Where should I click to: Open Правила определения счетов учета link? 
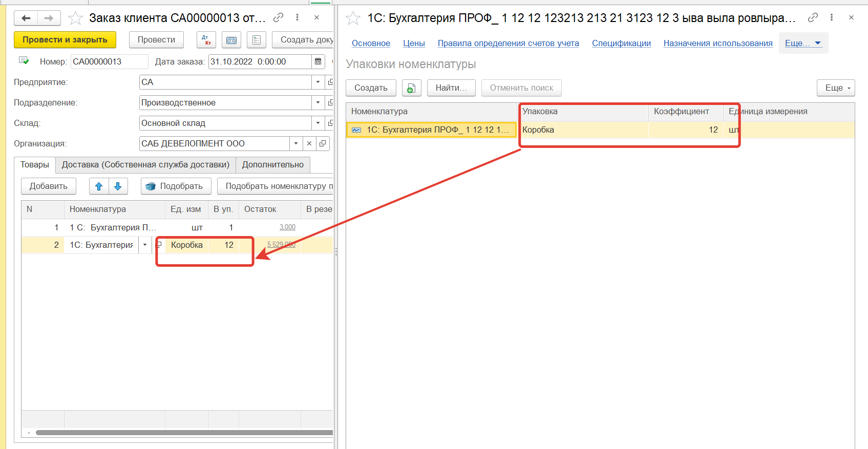point(508,44)
